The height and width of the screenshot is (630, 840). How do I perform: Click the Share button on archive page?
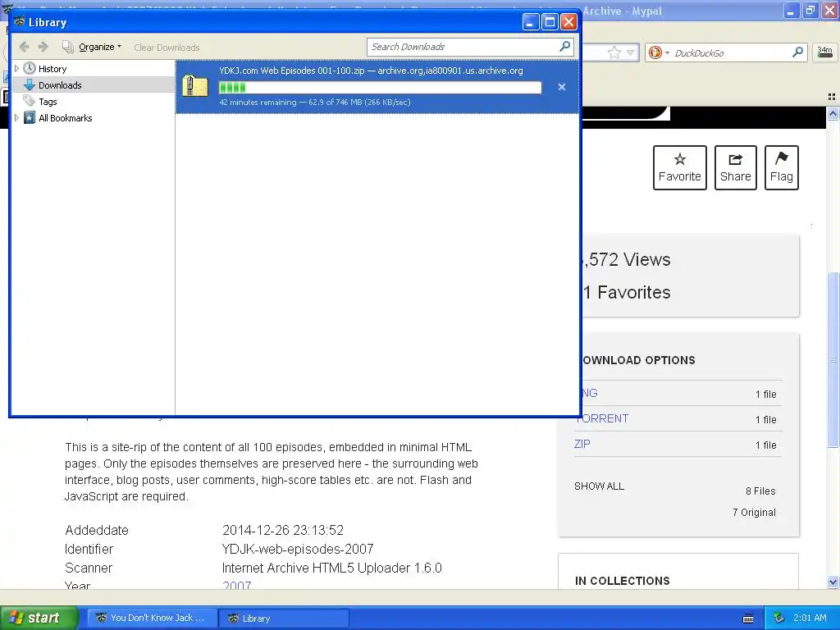736,167
